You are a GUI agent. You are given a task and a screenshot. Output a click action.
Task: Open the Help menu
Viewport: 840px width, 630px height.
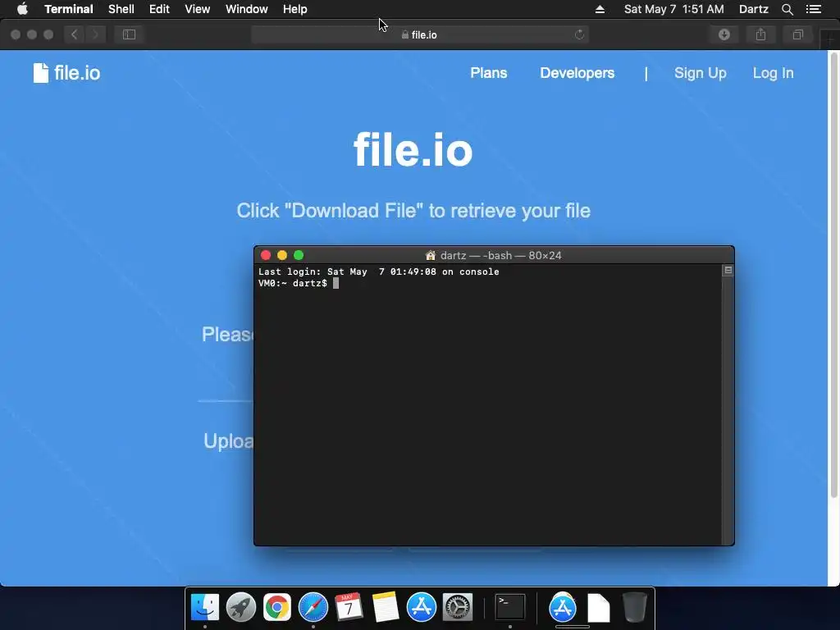pyautogui.click(x=294, y=9)
